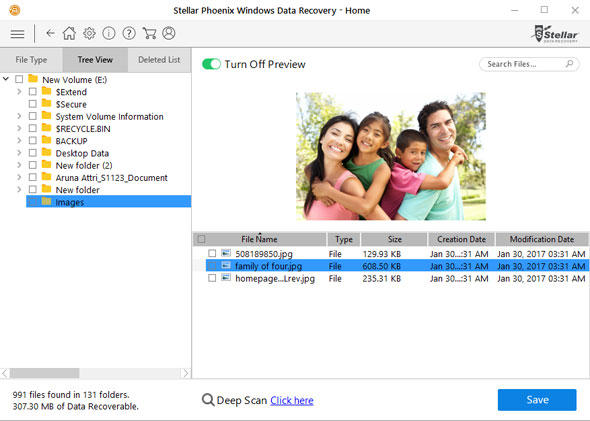Screen dimensions: 590x421
Task: Expand the Aruna Attri_S1123_Document node
Action: 19,177
